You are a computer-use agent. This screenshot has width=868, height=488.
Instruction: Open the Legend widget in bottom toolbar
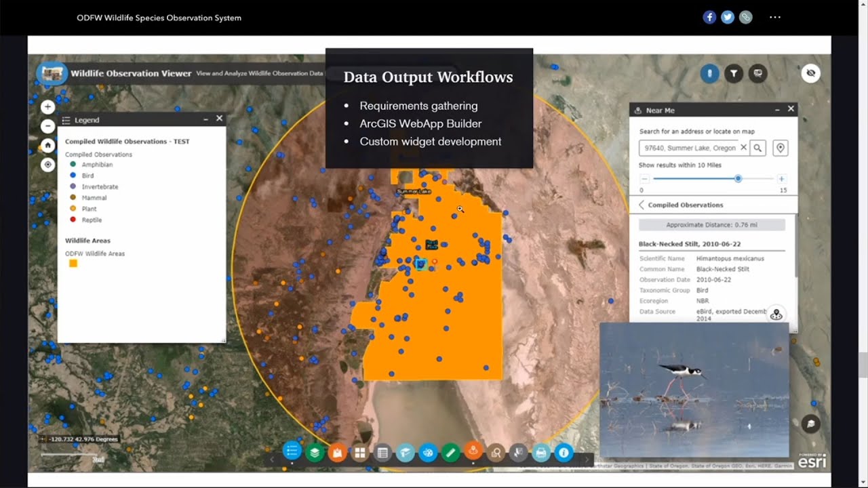click(292, 452)
